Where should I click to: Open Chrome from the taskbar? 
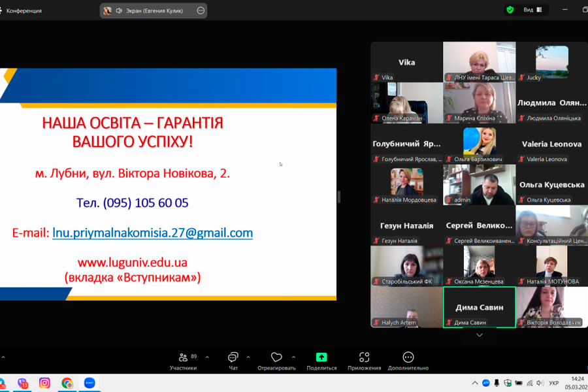click(67, 383)
